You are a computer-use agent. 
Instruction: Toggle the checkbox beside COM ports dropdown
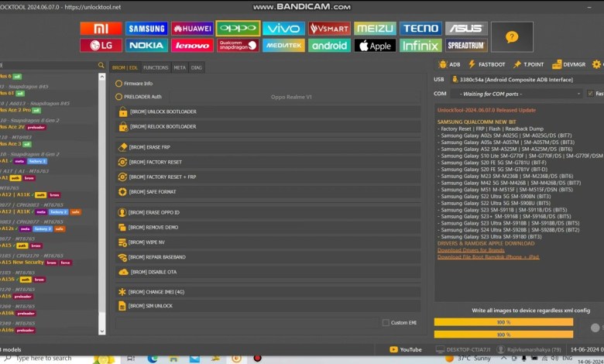(590, 93)
